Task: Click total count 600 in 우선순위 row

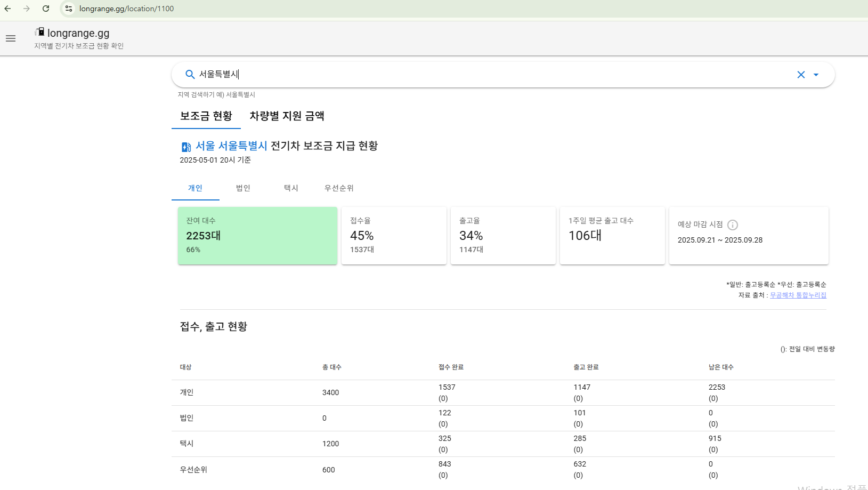Action: [329, 470]
